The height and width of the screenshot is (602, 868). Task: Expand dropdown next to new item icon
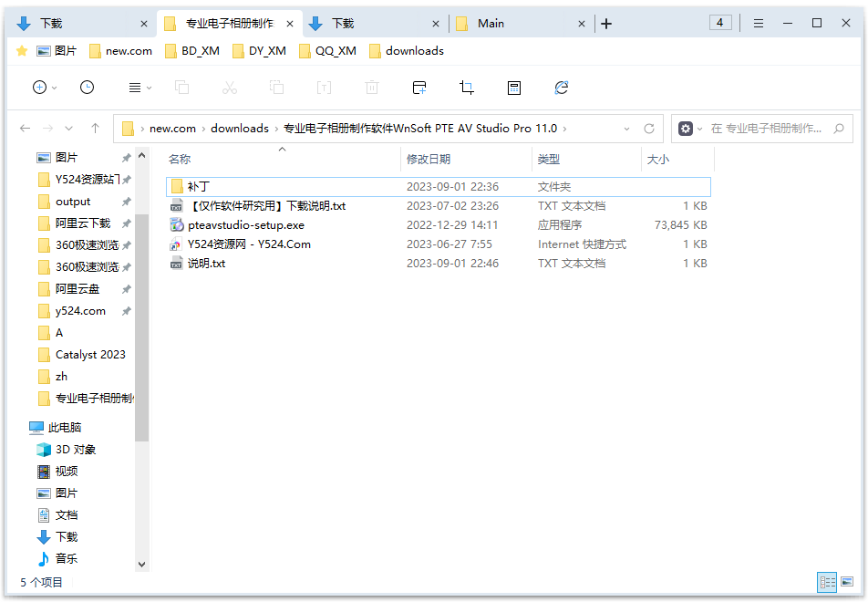click(x=55, y=88)
